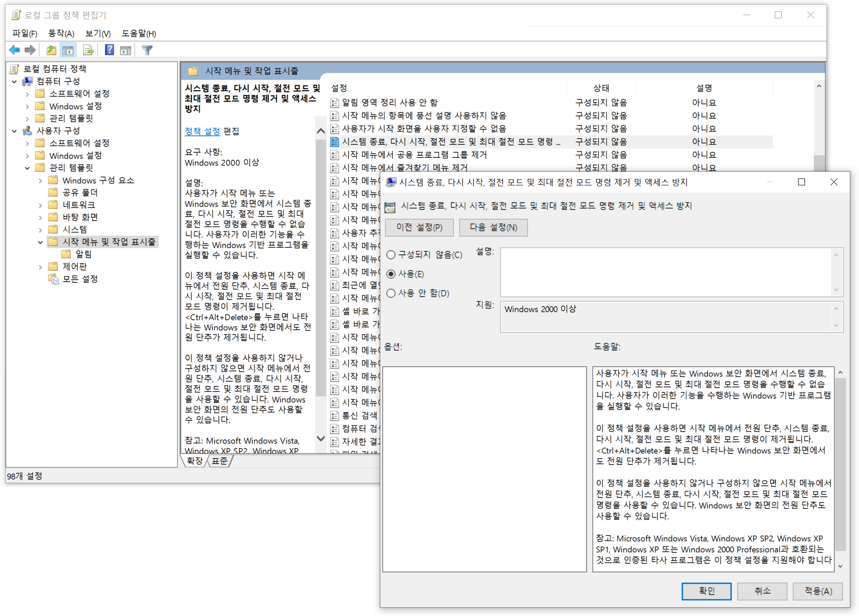Select the 사용(E) radio button
Viewport: 859px width, 616px height.
pyautogui.click(x=391, y=274)
